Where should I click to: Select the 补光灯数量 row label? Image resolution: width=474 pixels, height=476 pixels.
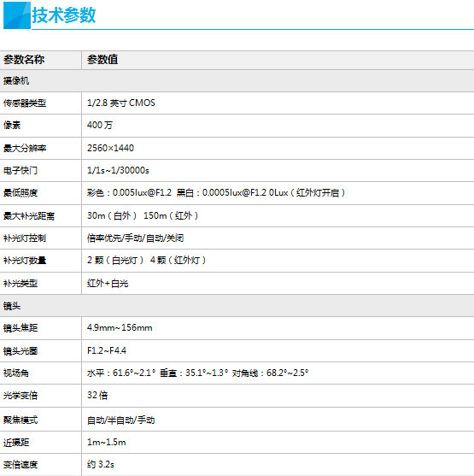(25, 261)
